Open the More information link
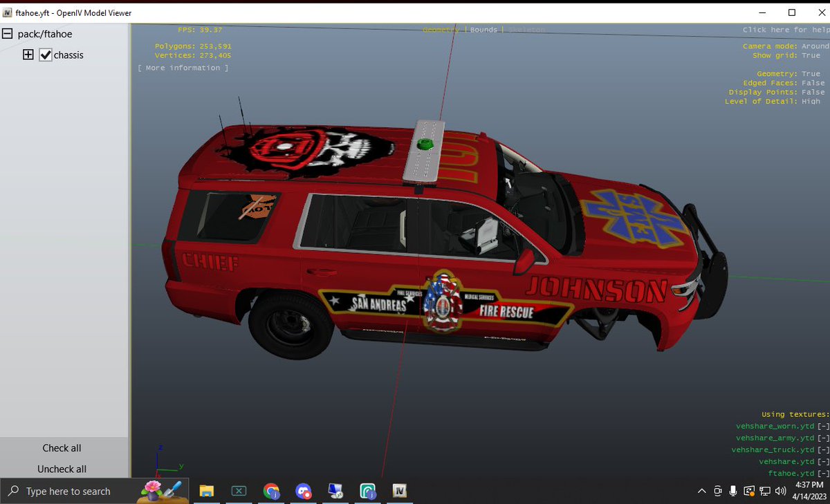The width and height of the screenshot is (830, 504). point(183,68)
